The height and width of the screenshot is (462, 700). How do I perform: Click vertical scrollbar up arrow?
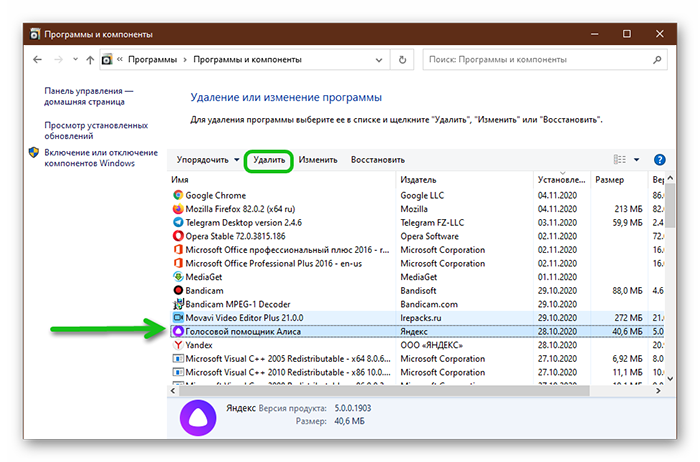coord(670,178)
